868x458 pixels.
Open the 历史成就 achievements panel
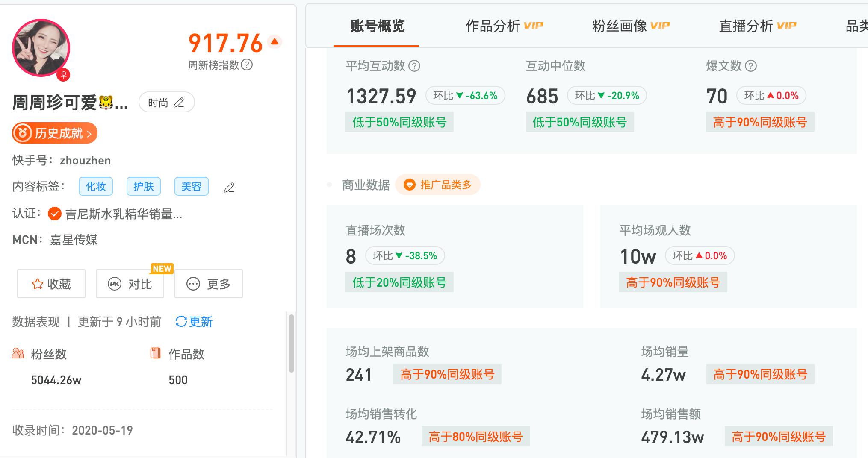(x=55, y=133)
